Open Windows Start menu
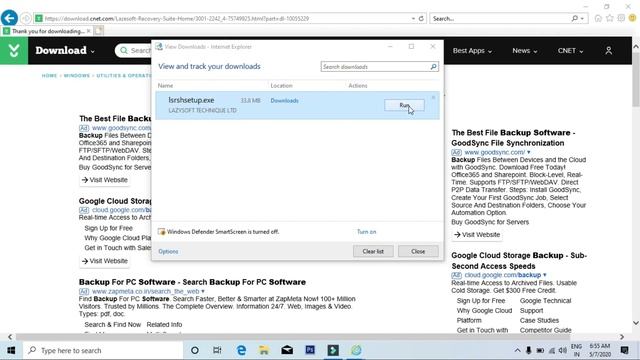Viewport: 640px width, 360px height. 11,350
